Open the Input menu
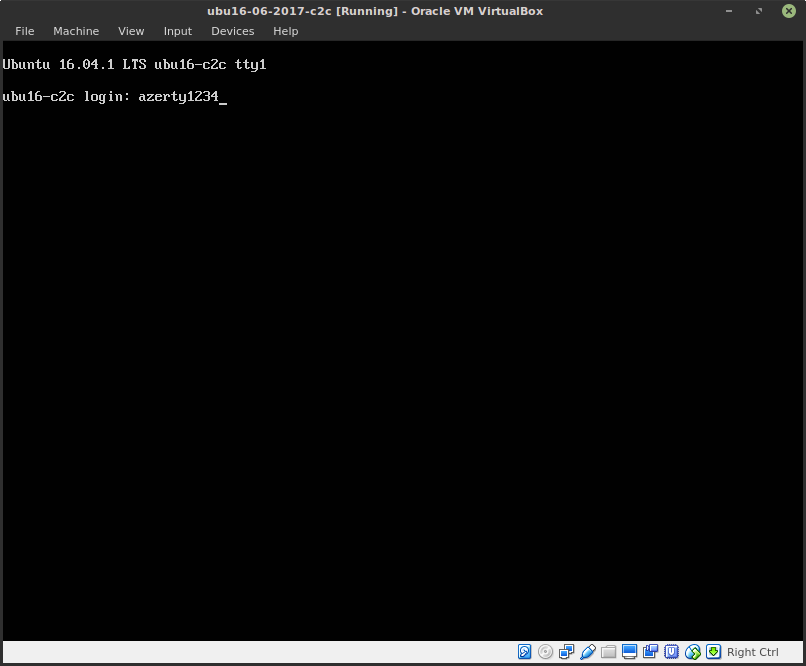 click(178, 31)
